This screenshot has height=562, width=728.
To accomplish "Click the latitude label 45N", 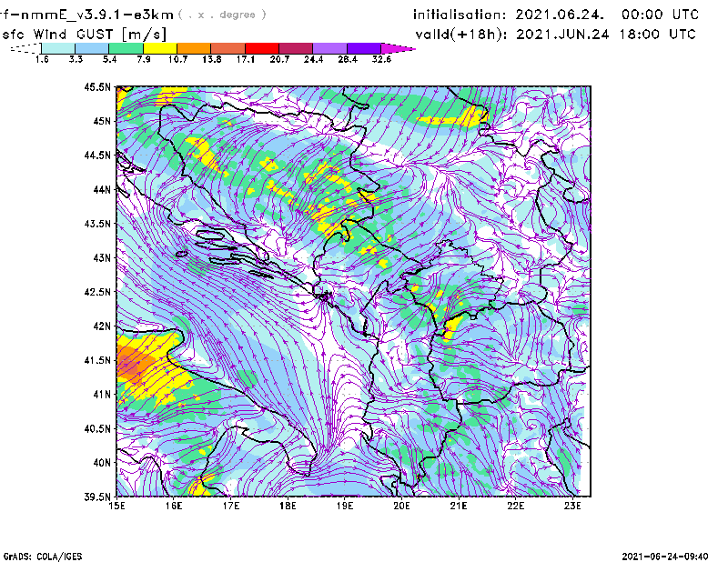I will point(102,121).
